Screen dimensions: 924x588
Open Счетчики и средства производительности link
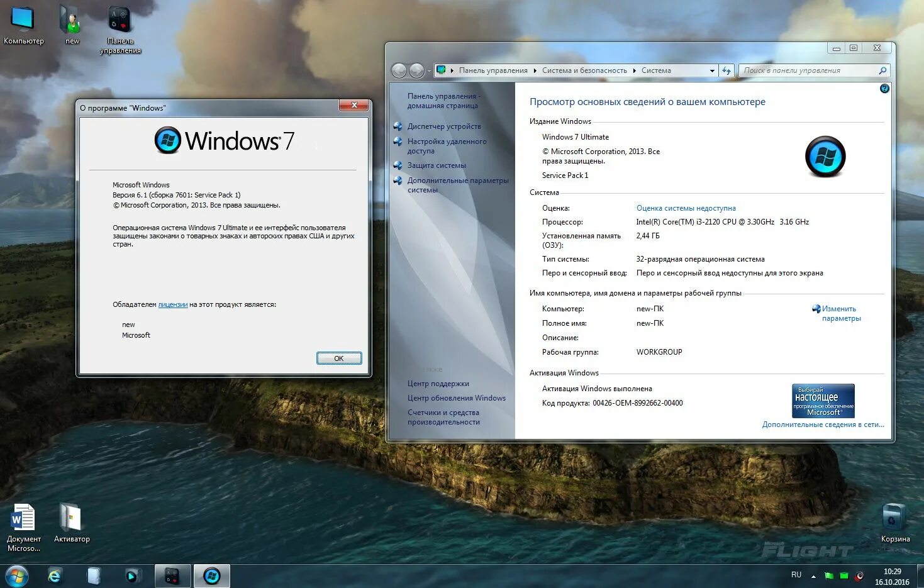pyautogui.click(x=443, y=417)
